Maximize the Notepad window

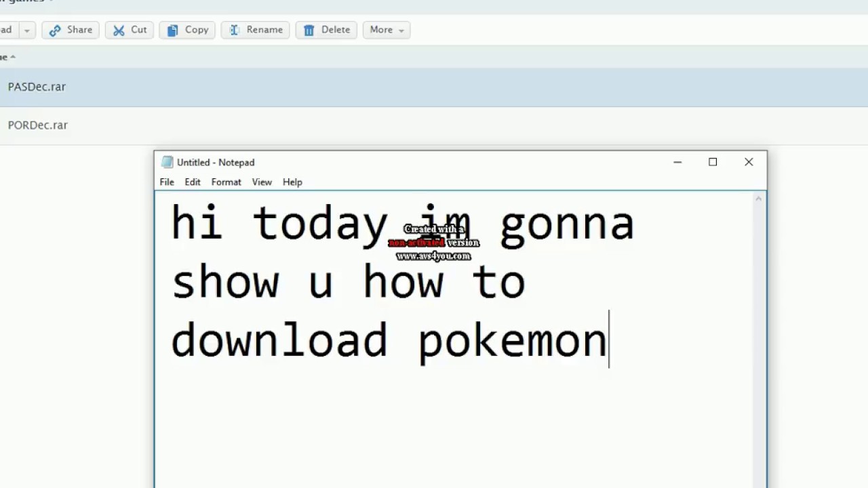713,162
